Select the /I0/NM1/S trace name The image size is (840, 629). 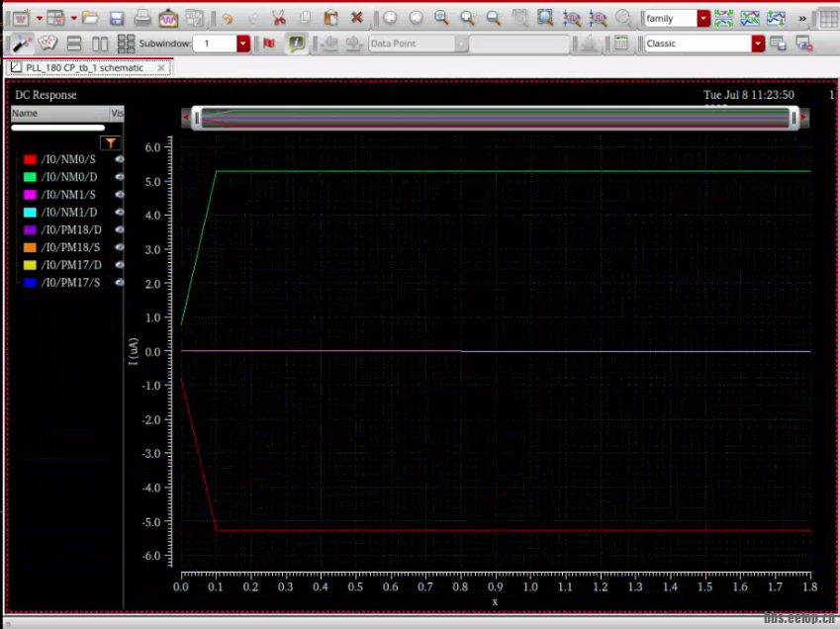[x=68, y=194]
